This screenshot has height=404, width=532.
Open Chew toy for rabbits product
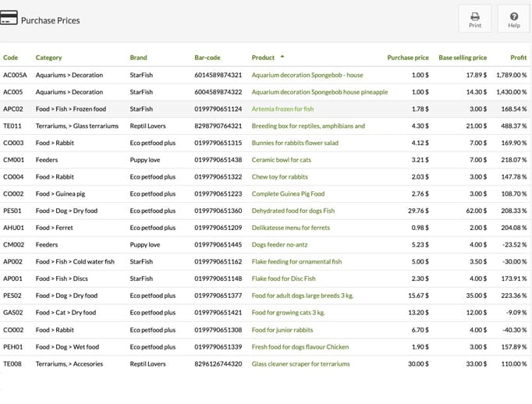279,177
